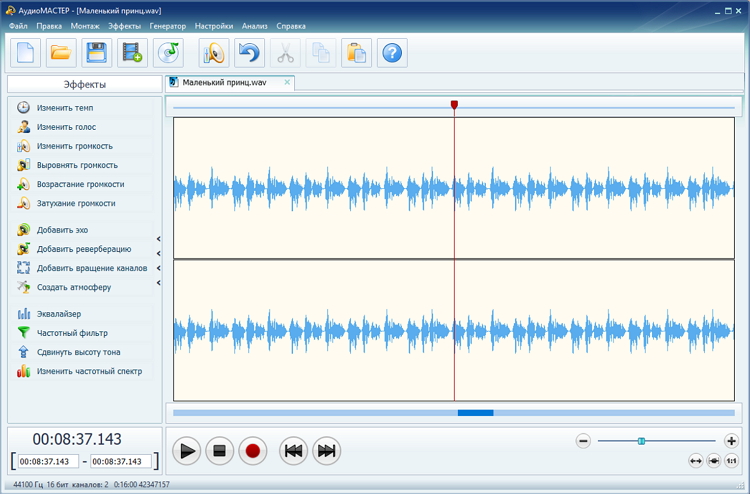750x494 pixels.
Task: Click the CD with music note icon
Action: coord(170,53)
